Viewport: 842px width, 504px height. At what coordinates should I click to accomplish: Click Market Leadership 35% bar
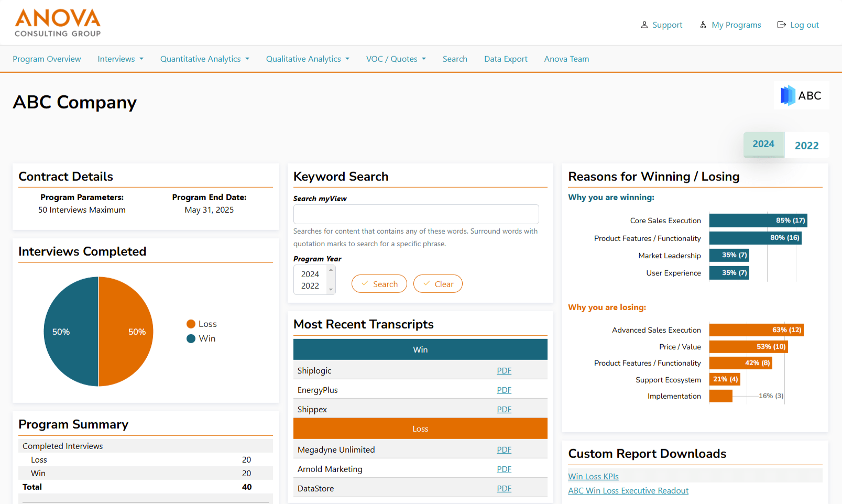(x=729, y=255)
